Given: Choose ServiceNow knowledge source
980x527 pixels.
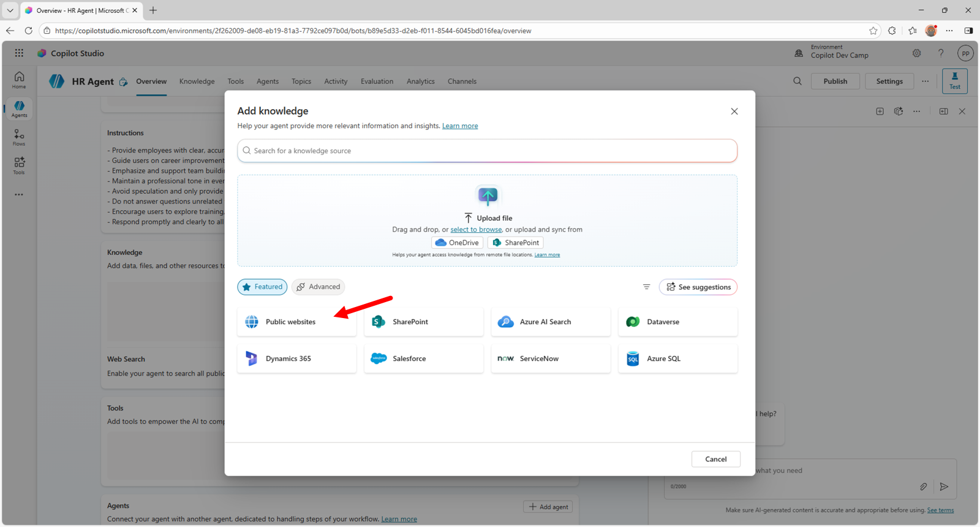Looking at the screenshot, I should tap(551, 358).
